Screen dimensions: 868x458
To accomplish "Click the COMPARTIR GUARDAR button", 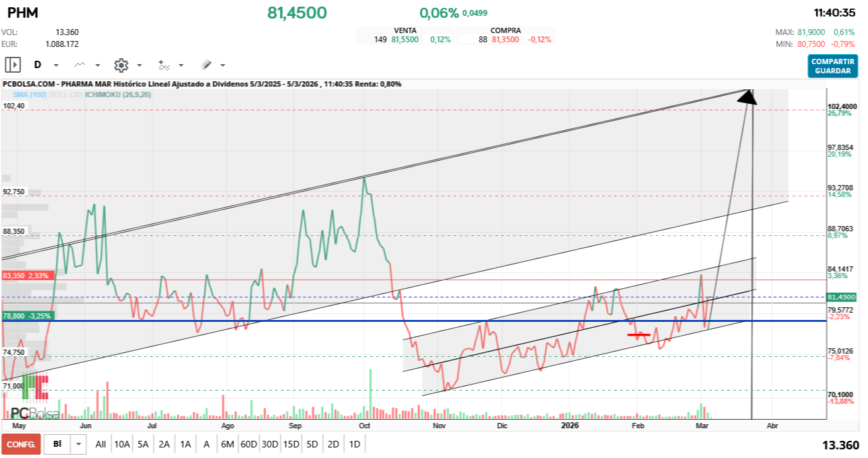I will (x=832, y=66).
